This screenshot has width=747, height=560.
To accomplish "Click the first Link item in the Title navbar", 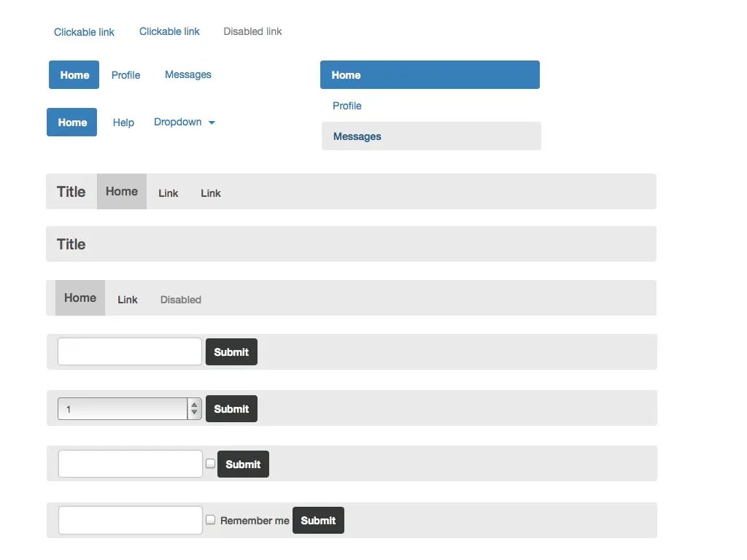I will (168, 193).
